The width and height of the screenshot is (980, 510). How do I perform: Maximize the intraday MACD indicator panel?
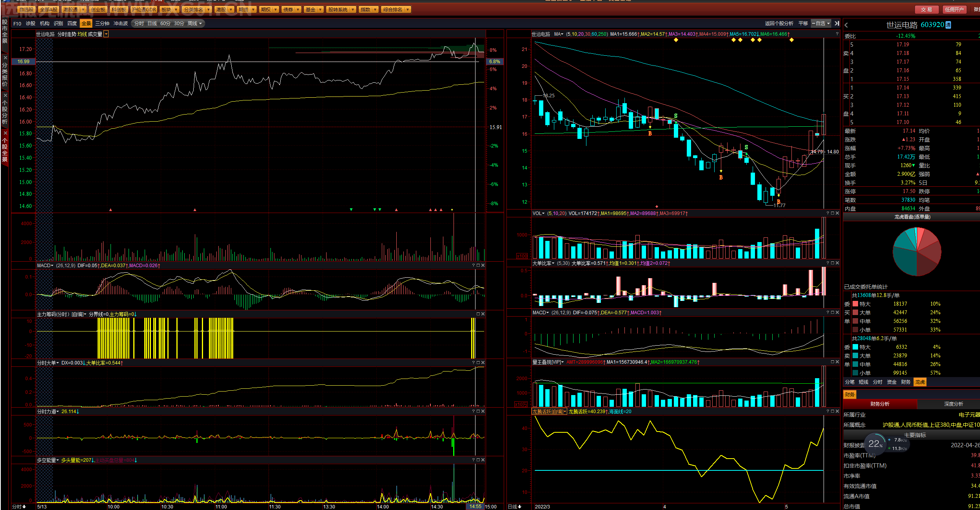(x=478, y=266)
